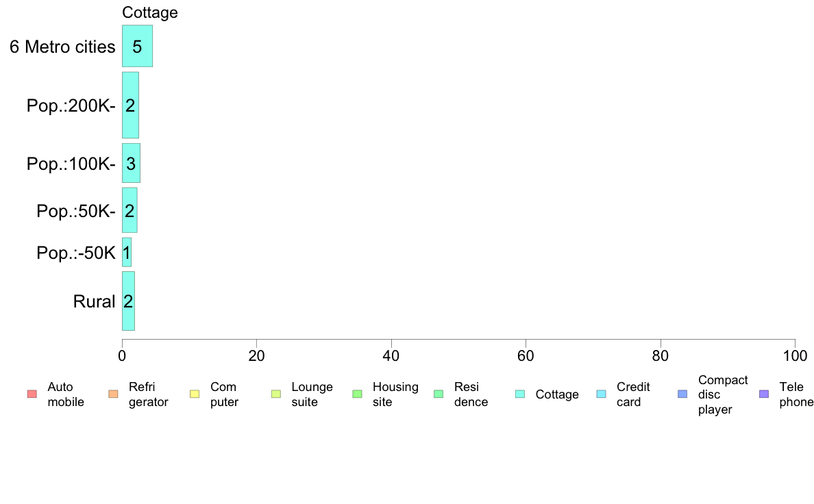The image size is (814, 504).
Task: Select the Pop.:200K- bar
Action: pyautogui.click(x=130, y=105)
